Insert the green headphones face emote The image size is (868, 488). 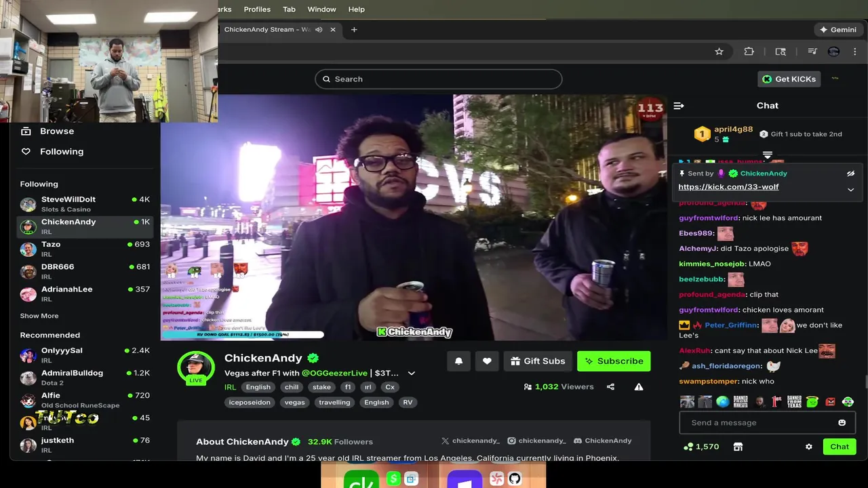point(848,401)
